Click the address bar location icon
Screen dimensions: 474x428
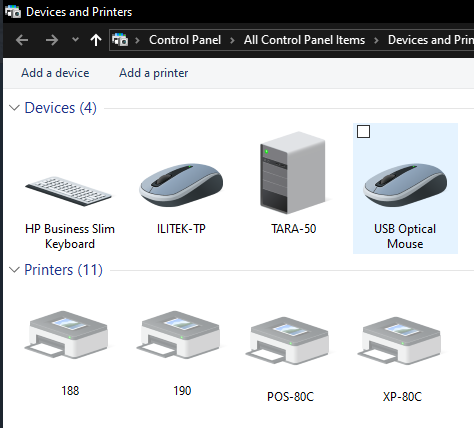click(120, 40)
